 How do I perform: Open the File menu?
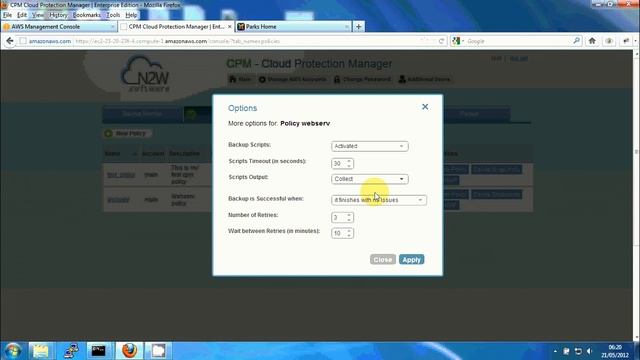(7, 15)
